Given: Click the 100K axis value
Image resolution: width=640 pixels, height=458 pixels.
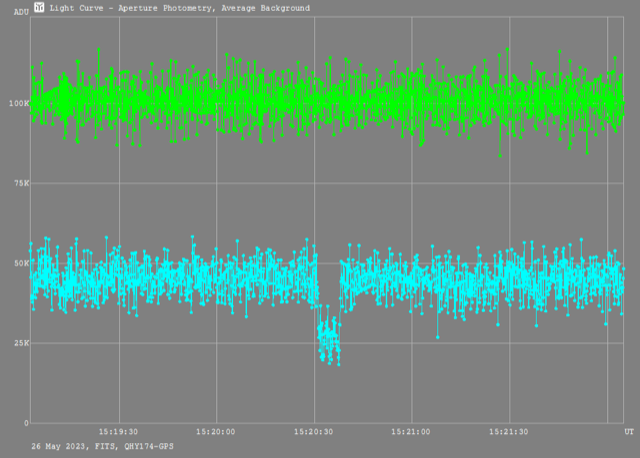Looking at the screenshot, I should click(x=19, y=103).
